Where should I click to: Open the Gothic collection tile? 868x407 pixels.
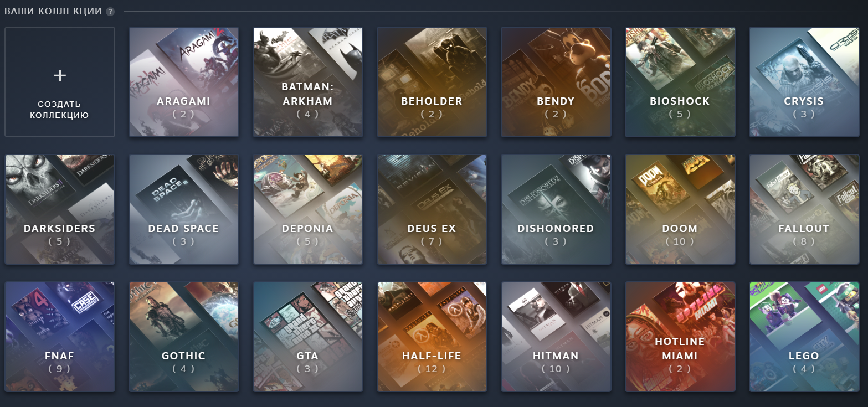[x=184, y=337]
